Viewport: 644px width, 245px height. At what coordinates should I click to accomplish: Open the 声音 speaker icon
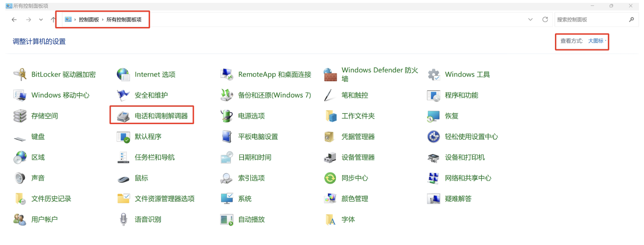pyautogui.click(x=20, y=178)
